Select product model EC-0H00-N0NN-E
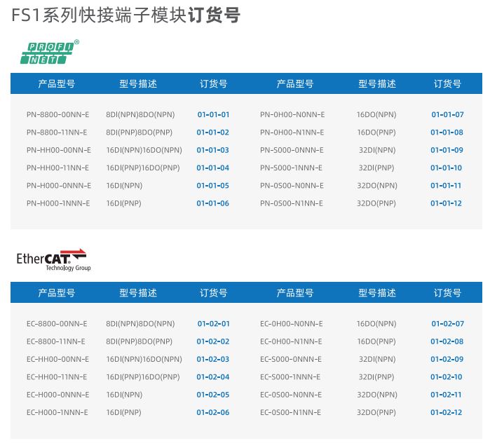This screenshot has width=490, height=448. click(292, 324)
